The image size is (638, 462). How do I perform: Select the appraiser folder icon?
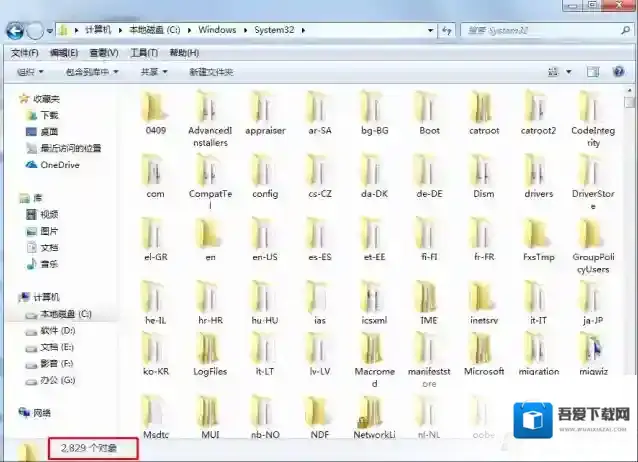(x=264, y=107)
